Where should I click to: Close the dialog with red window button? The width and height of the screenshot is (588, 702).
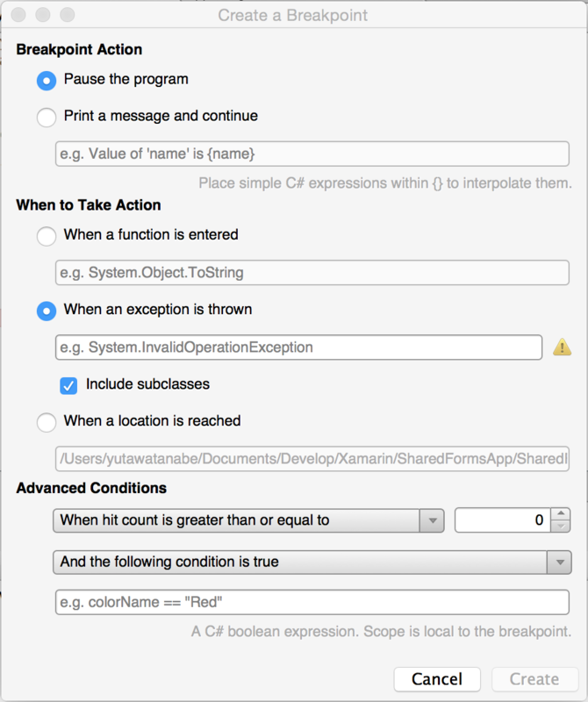pyautogui.click(x=17, y=15)
